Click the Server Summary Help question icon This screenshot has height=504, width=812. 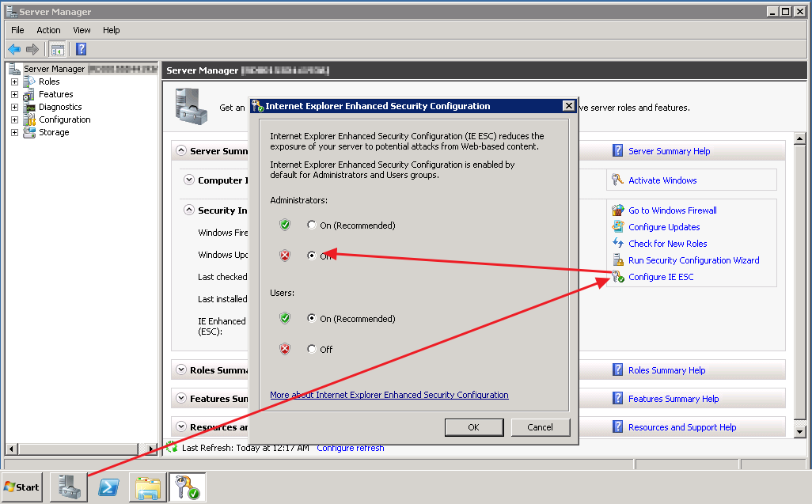[618, 150]
